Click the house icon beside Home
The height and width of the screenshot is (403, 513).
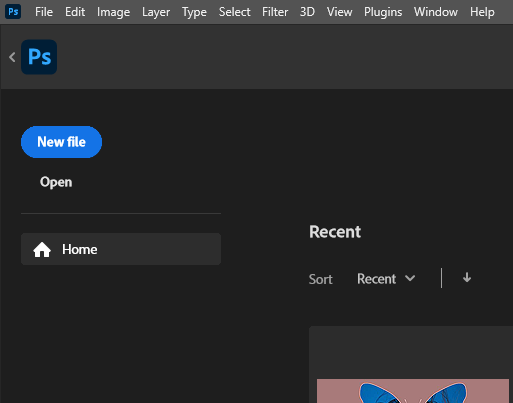pos(42,250)
